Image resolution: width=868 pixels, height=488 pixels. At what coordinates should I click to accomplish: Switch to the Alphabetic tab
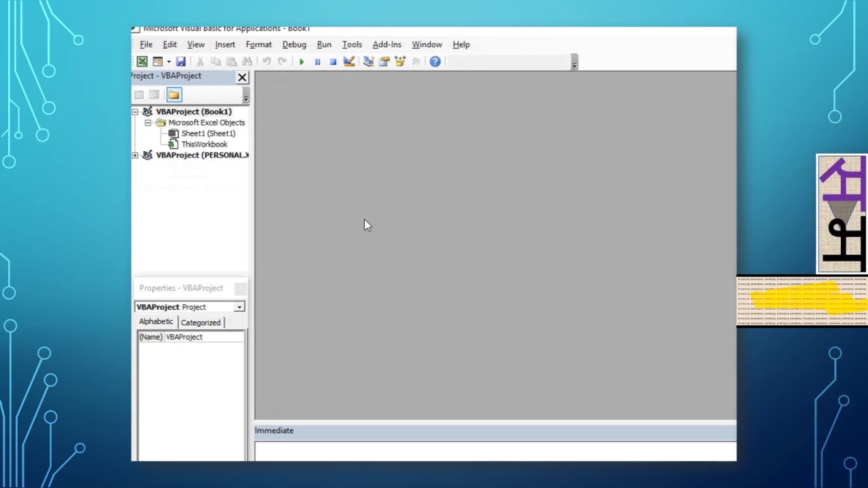pyautogui.click(x=156, y=322)
